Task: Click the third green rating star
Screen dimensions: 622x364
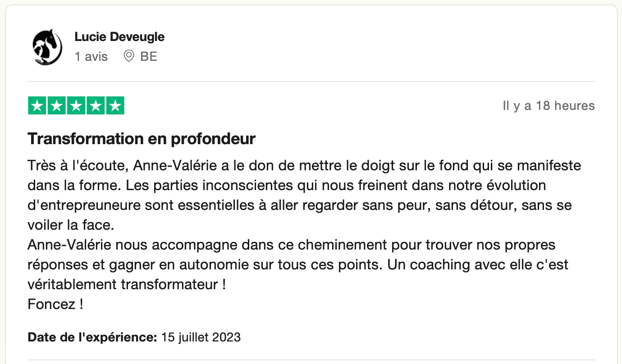Action: 76,106
